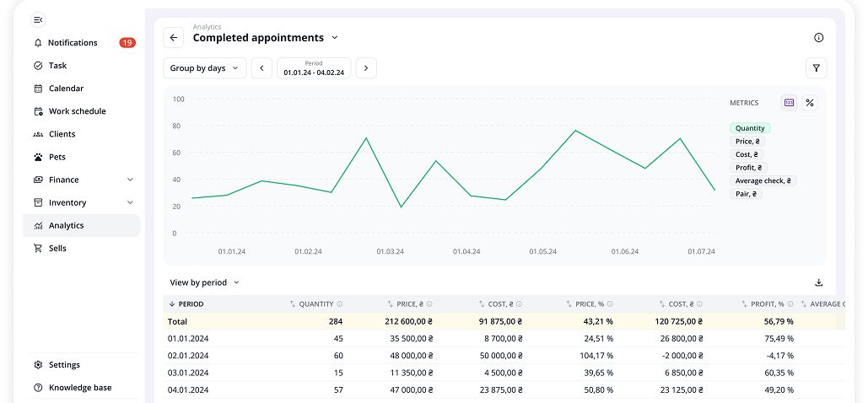The image size is (868, 403).
Task: Click the back arrow button
Action: (174, 38)
